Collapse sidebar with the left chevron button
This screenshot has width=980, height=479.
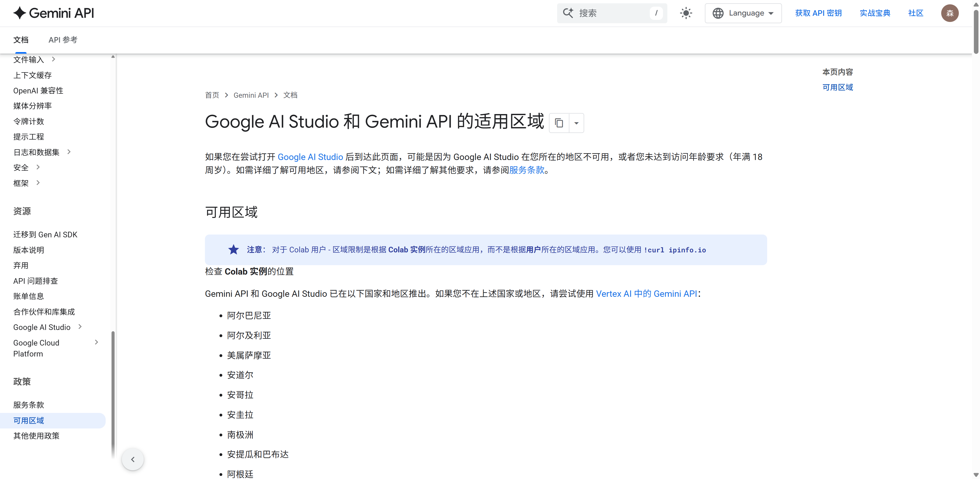(133, 459)
